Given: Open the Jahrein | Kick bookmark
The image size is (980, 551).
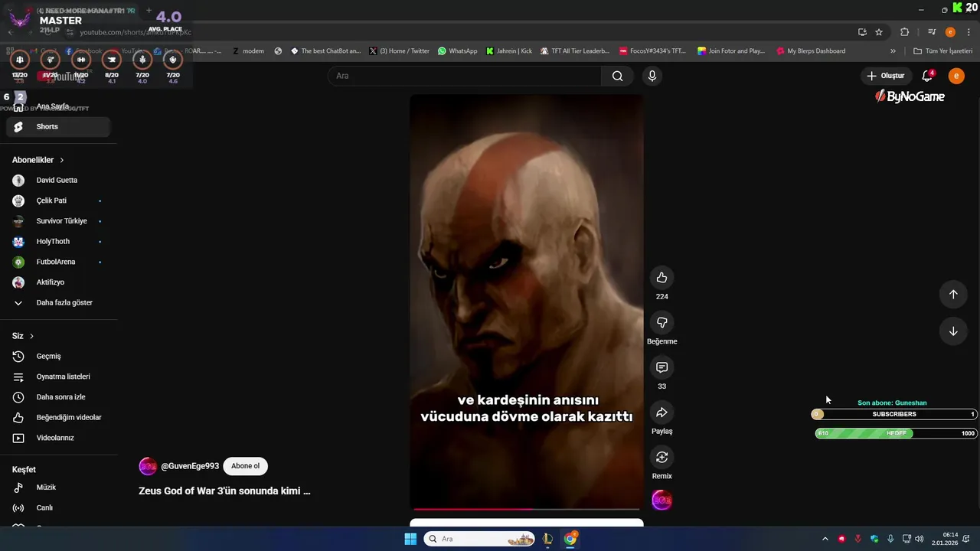Looking at the screenshot, I should click(x=509, y=51).
